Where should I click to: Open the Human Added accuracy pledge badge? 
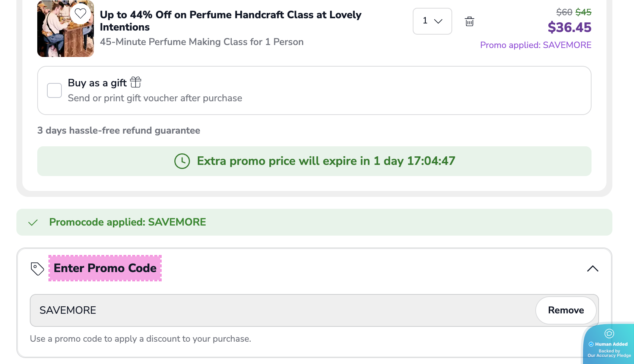(x=609, y=344)
